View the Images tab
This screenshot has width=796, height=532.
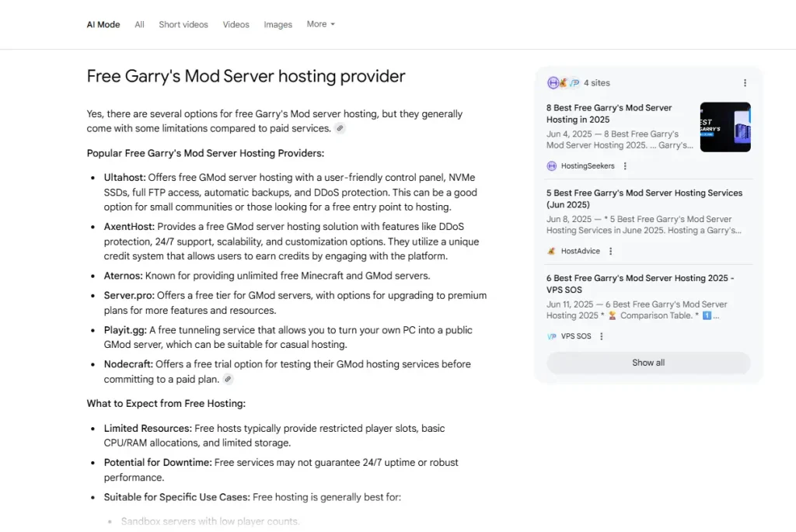(278, 24)
